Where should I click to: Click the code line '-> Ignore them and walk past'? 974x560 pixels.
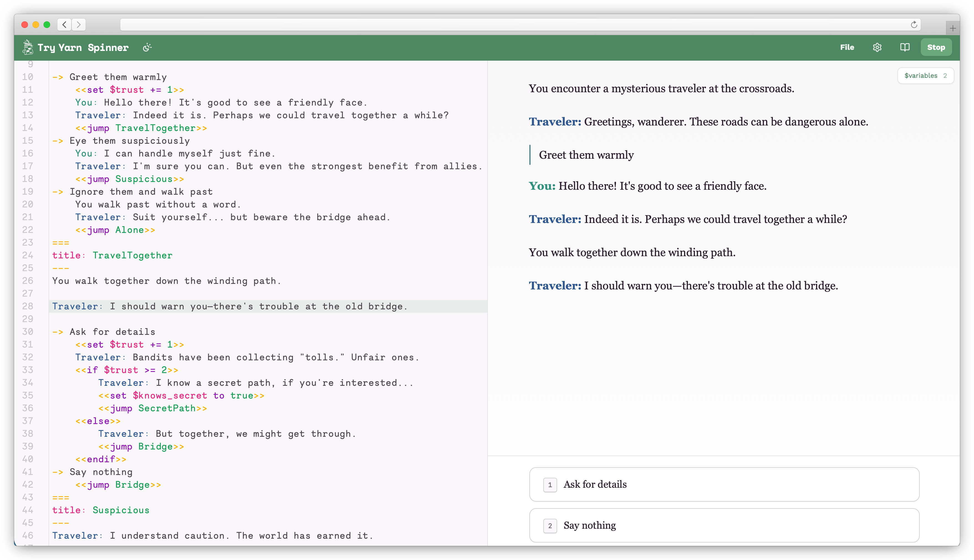tap(133, 192)
